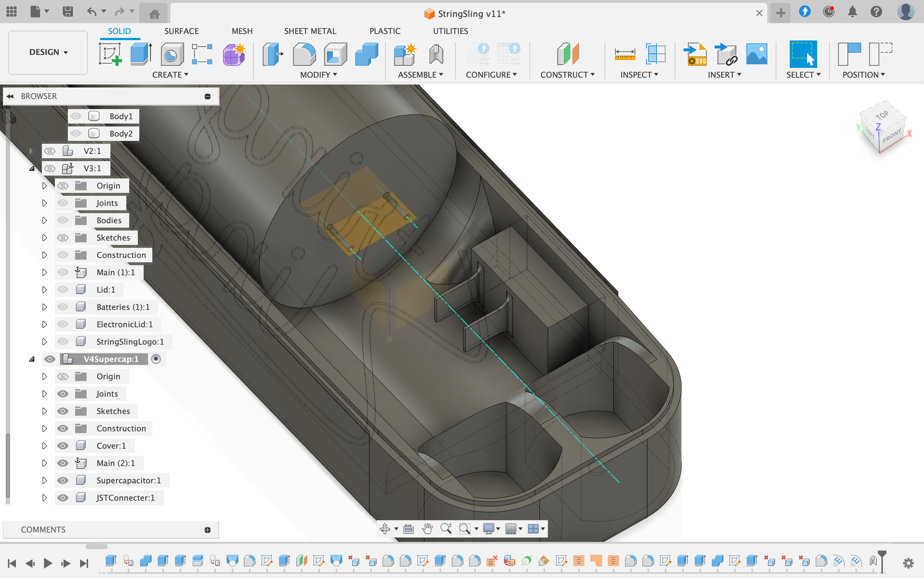Click the Pan hand navigation icon
This screenshot has height=578, width=924.
pos(427,529)
